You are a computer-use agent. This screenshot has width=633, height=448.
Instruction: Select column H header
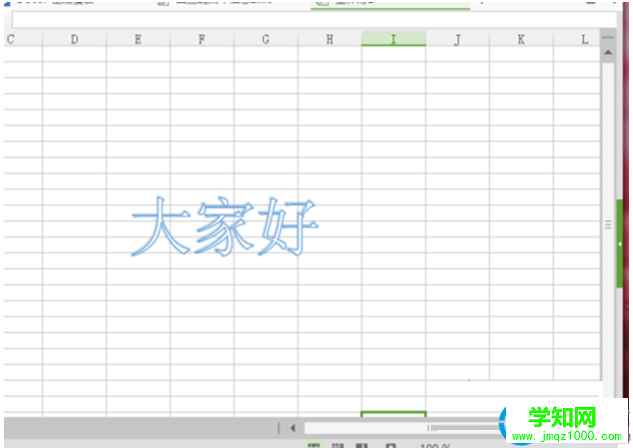click(x=330, y=39)
